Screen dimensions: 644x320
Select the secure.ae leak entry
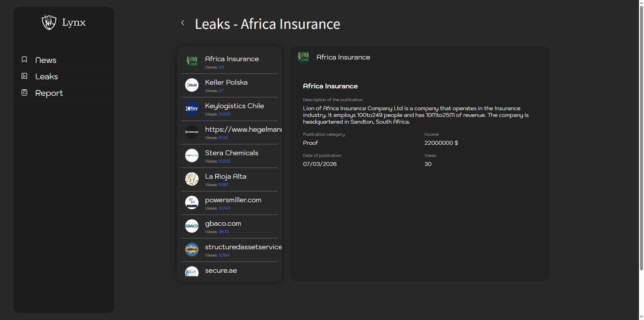coord(221,271)
